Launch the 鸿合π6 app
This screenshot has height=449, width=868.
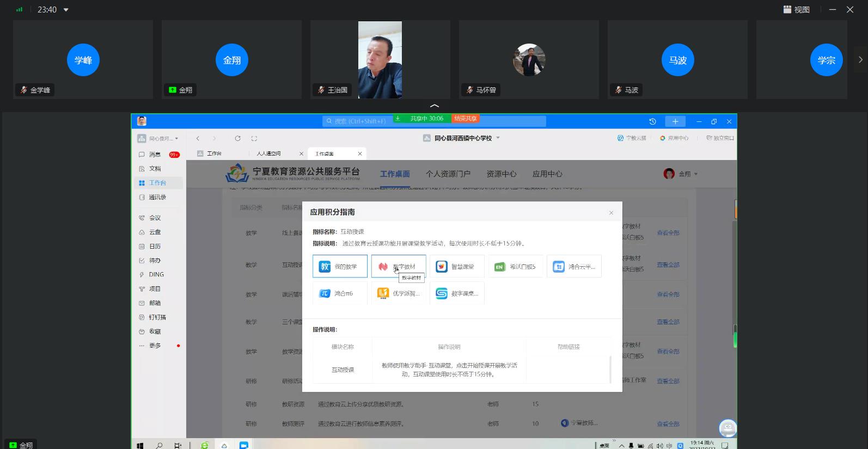pyautogui.click(x=340, y=293)
